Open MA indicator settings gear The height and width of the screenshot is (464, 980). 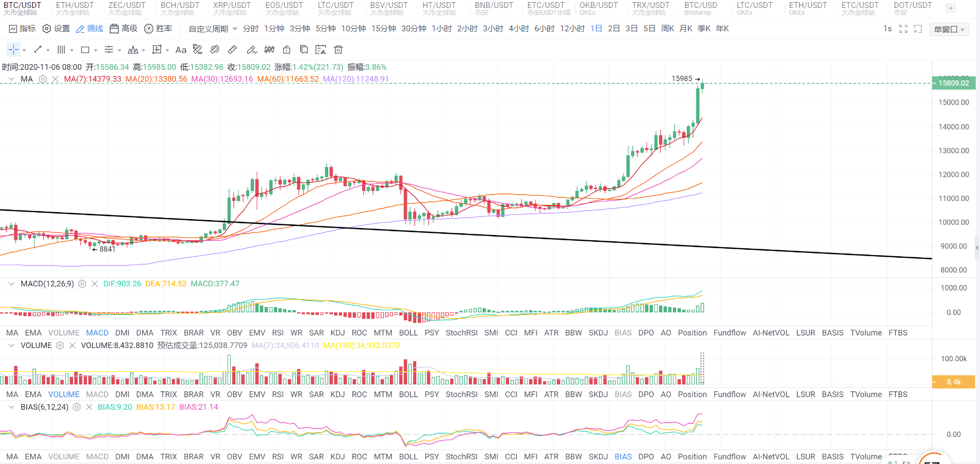43,79
